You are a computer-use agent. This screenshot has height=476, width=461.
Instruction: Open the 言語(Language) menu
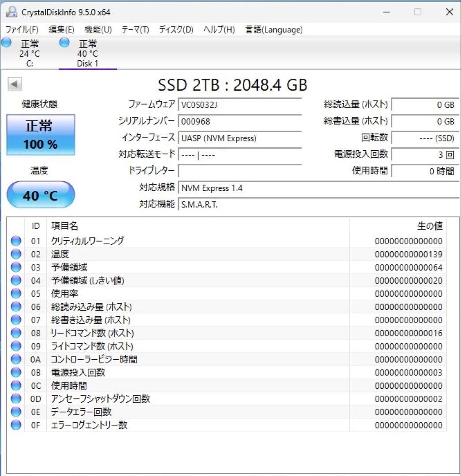(273, 30)
